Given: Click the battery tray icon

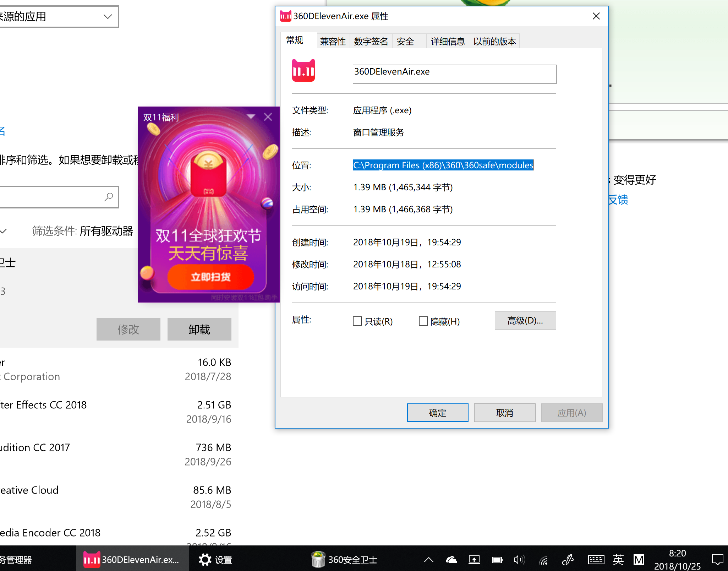Looking at the screenshot, I should (x=497, y=560).
